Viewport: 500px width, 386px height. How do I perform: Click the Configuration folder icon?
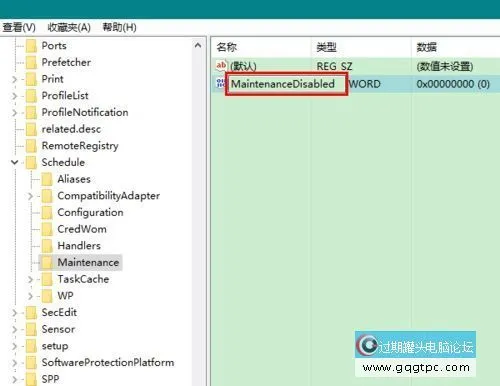pos(47,212)
